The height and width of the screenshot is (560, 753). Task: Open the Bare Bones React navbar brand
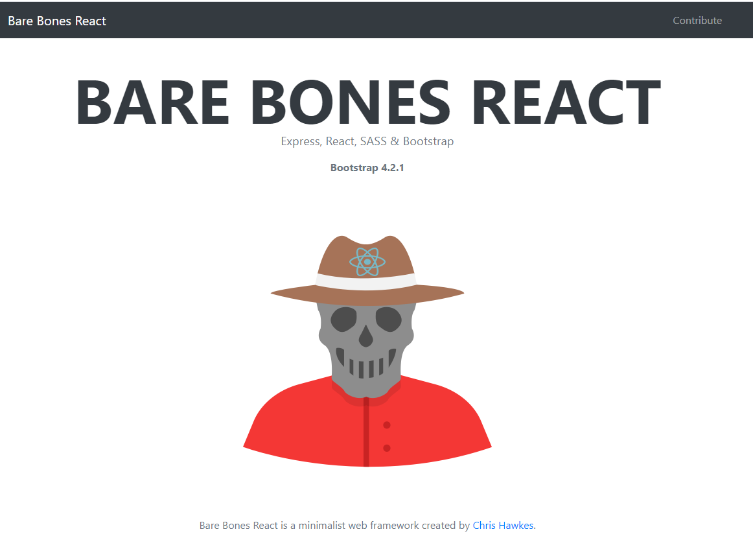coord(57,21)
